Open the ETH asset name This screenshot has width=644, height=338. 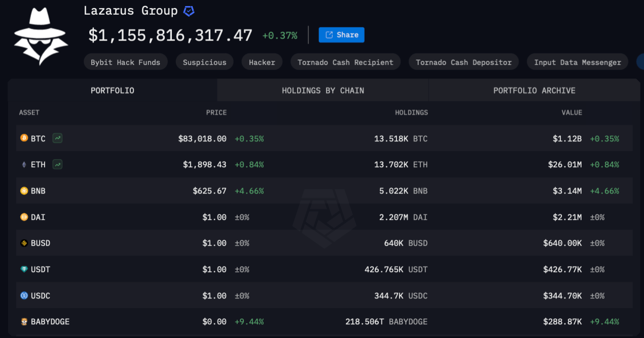[x=38, y=165]
